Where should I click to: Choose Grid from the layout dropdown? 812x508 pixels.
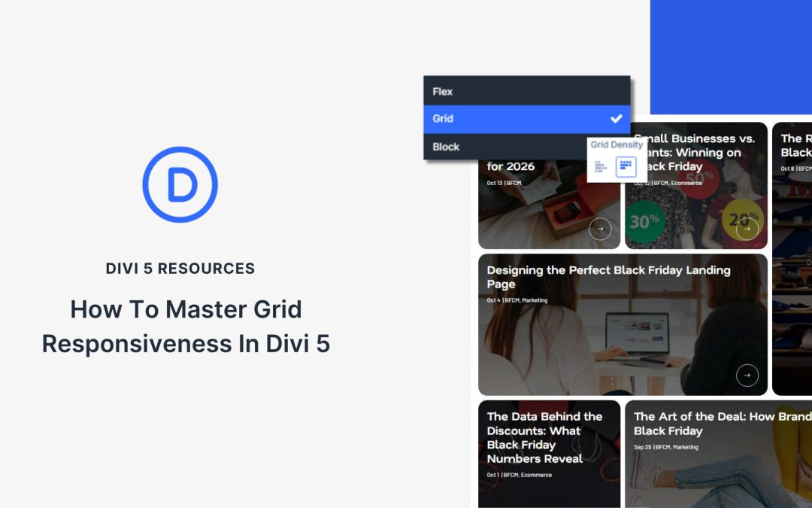click(x=526, y=119)
